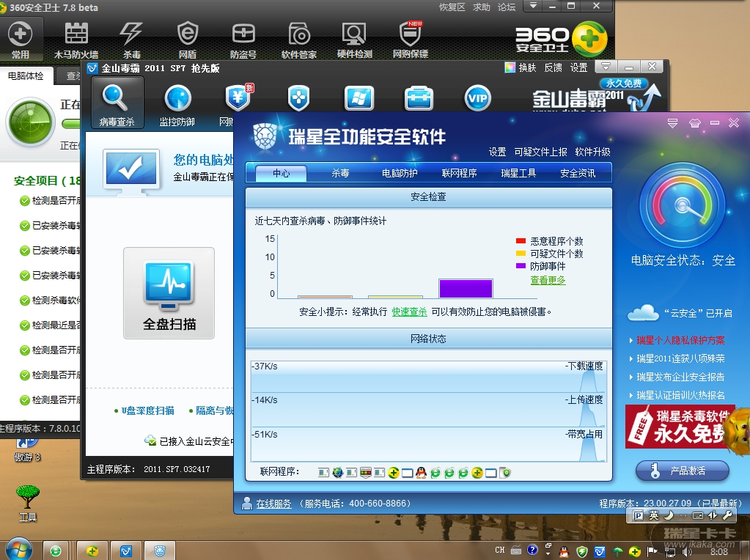Click the Windows flag icon in 金山毒霸
The height and width of the screenshot is (560, 750).
[359, 98]
